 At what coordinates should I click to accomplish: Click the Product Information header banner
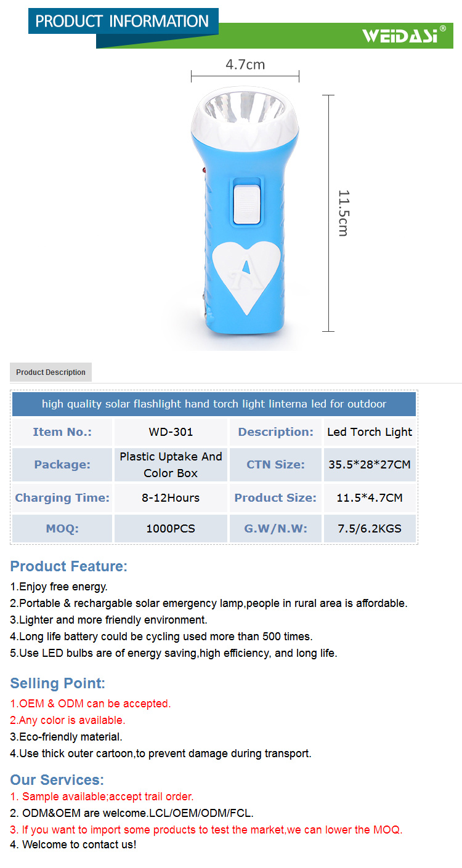pyautogui.click(x=123, y=22)
